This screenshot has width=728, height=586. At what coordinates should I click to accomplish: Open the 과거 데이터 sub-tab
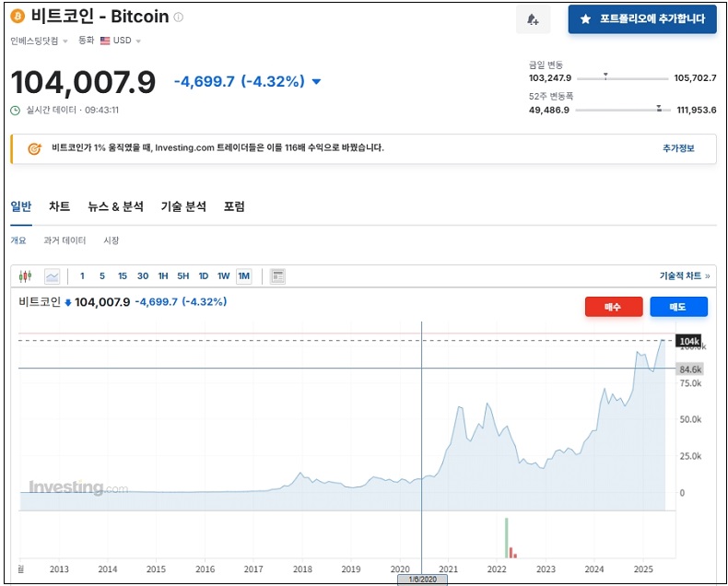pyautogui.click(x=65, y=240)
